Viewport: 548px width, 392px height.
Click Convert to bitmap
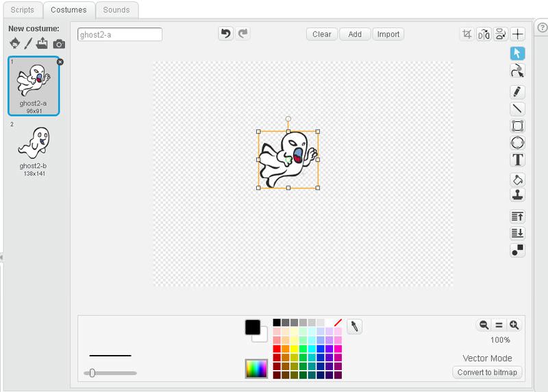coord(487,372)
